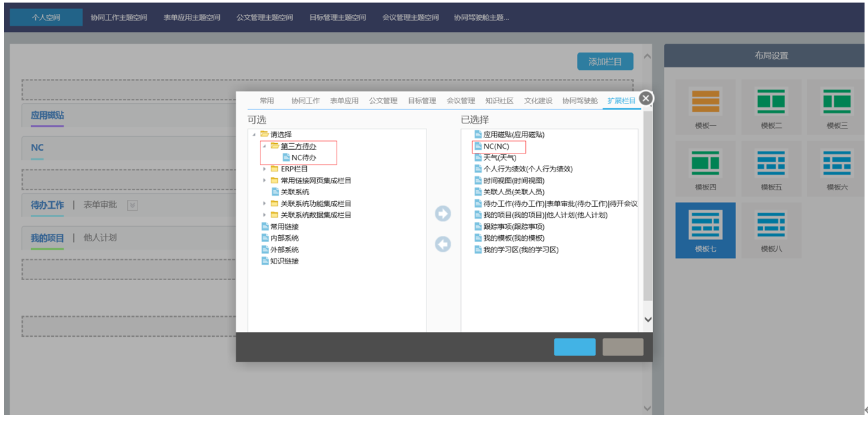Click the 应用磁贴 section heading
This screenshot has height=424, width=868.
pos(47,116)
